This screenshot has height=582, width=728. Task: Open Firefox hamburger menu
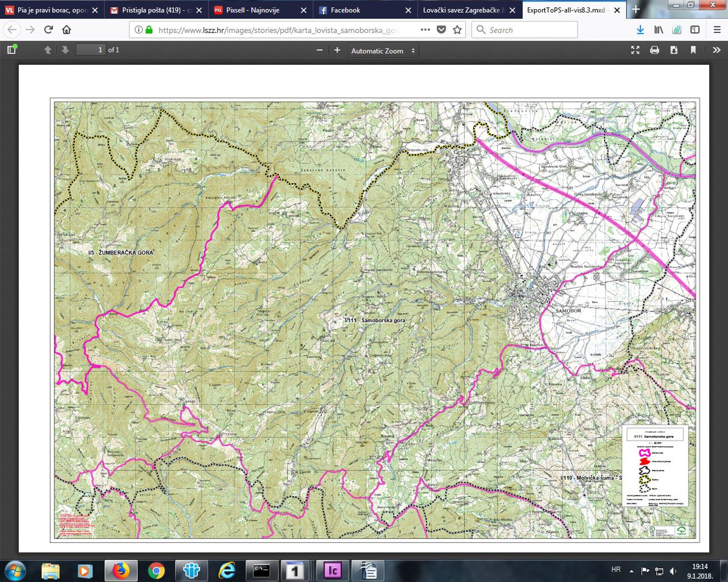(x=717, y=30)
